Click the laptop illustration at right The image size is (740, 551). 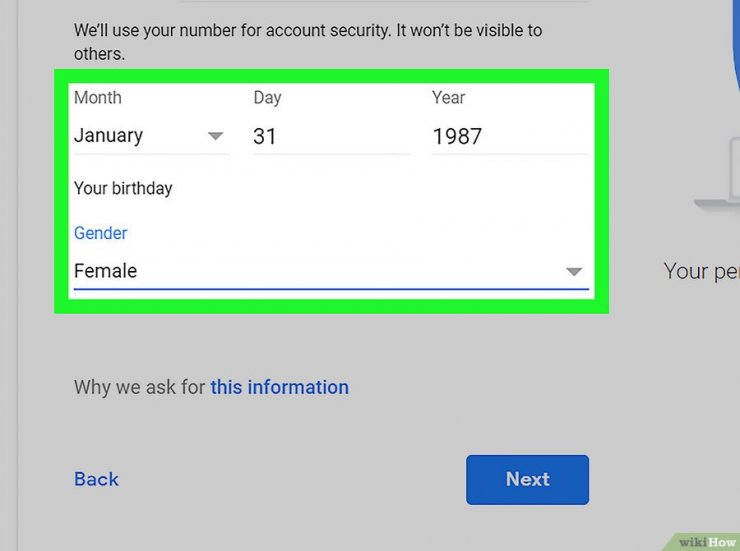point(717,174)
